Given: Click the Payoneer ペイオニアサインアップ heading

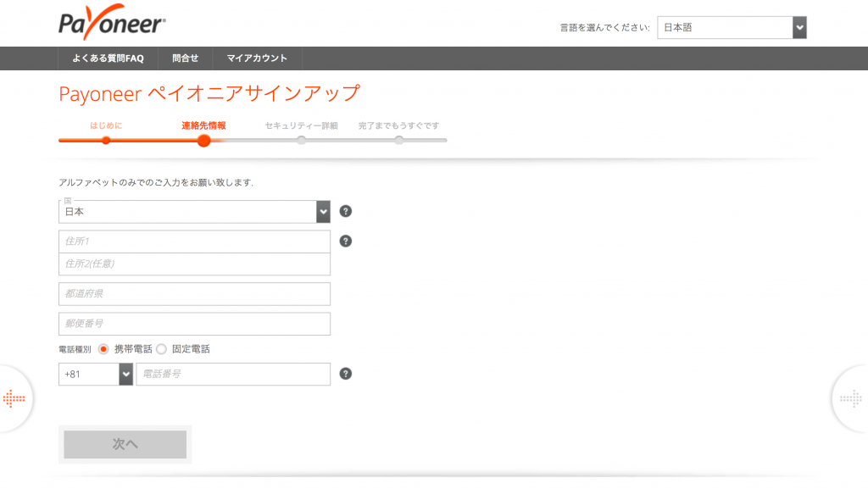Looking at the screenshot, I should 209,93.
